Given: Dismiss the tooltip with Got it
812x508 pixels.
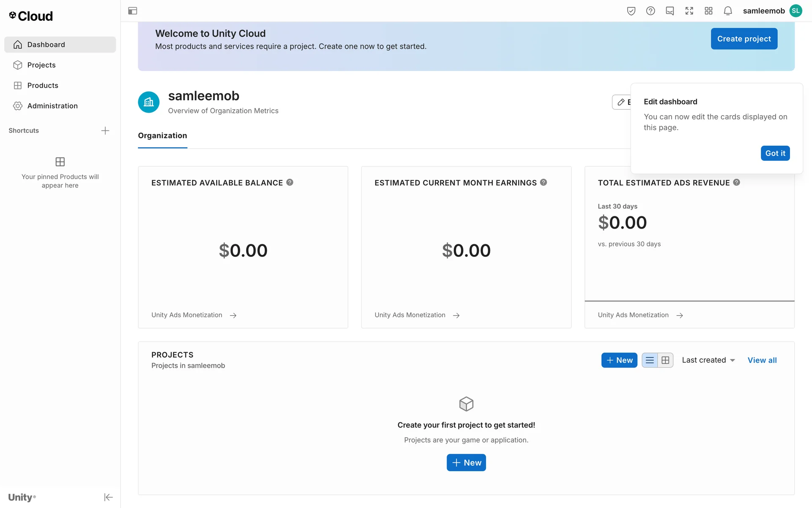Looking at the screenshot, I should click(x=775, y=153).
